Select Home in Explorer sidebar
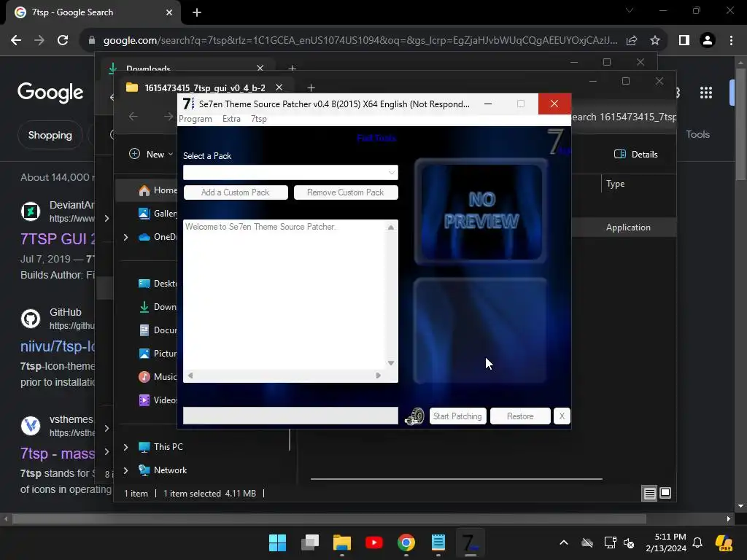The image size is (747, 560). 166,190
